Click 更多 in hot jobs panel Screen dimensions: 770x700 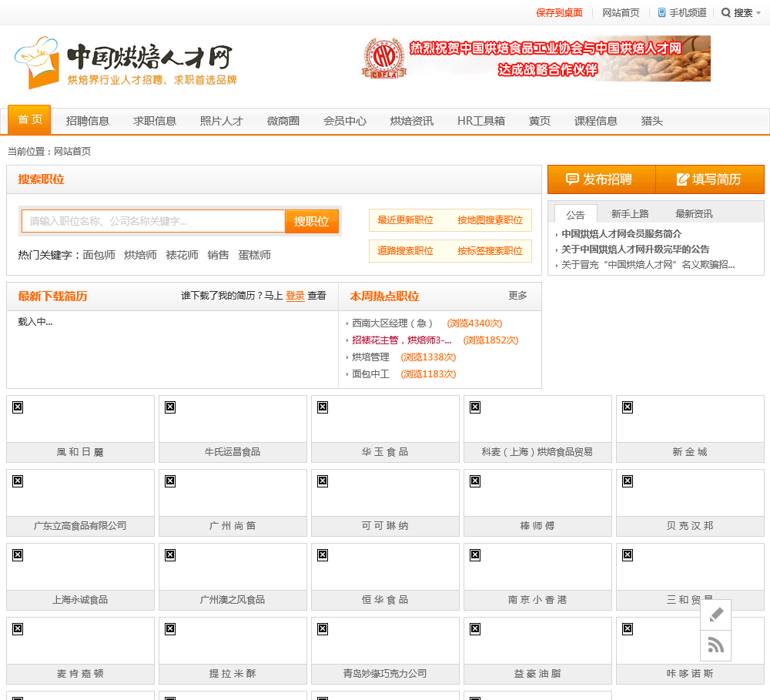pos(517,295)
